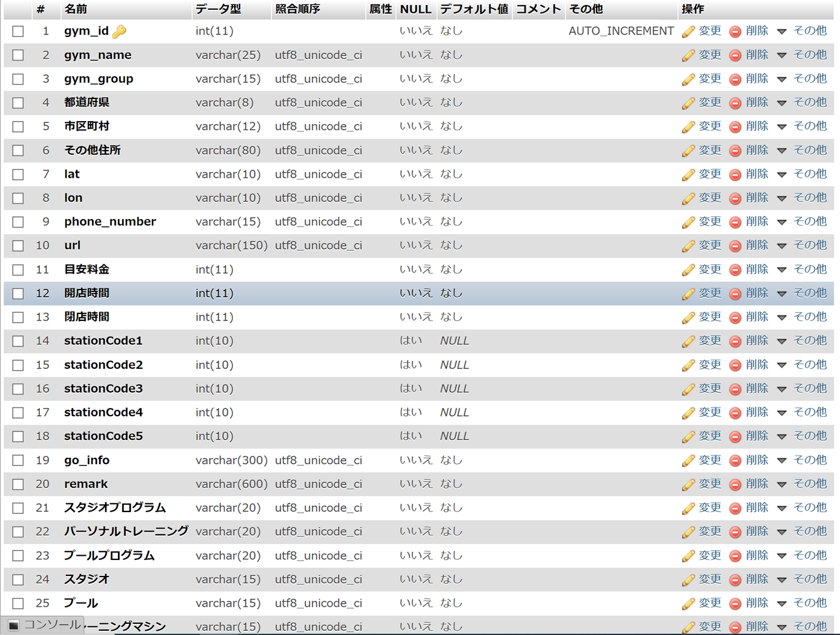This screenshot has width=840, height=635.
Task: Click the red delete icon for url row
Action: click(735, 246)
